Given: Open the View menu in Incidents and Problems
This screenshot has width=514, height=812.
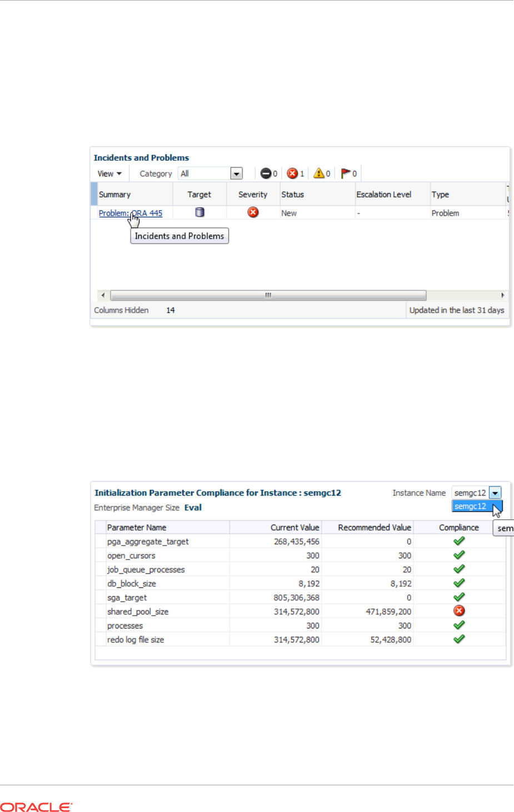Looking at the screenshot, I should tap(109, 174).
